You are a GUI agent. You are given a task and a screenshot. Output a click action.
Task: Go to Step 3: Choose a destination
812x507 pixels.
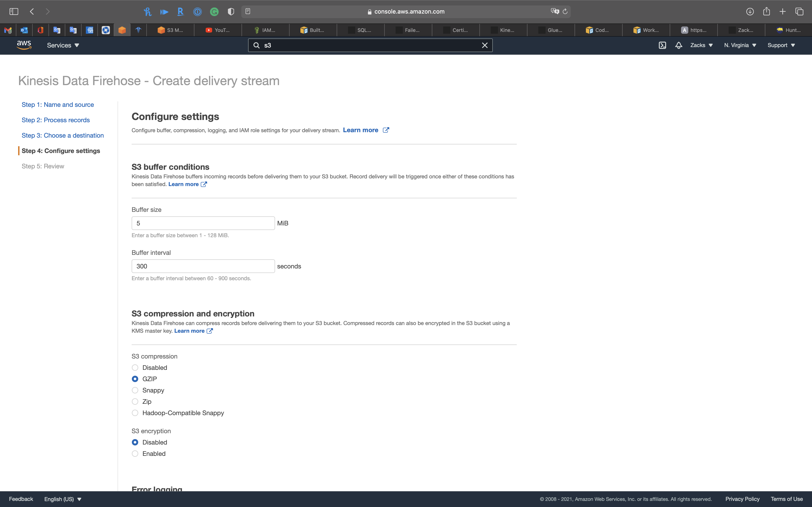63,136
